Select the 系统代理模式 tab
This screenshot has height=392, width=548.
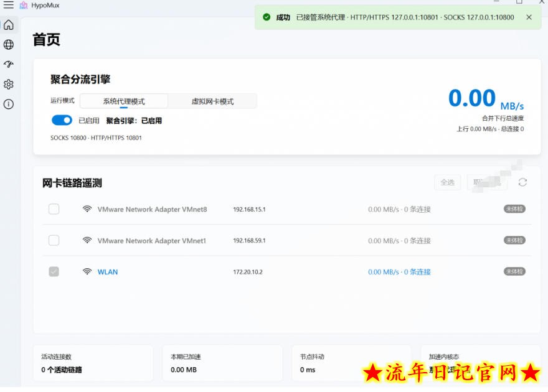coord(124,101)
